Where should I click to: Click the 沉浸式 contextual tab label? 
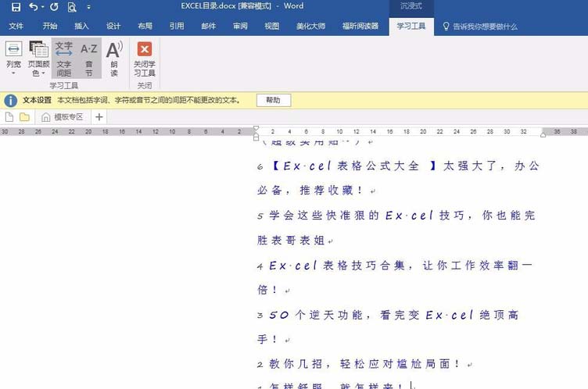pos(411,6)
